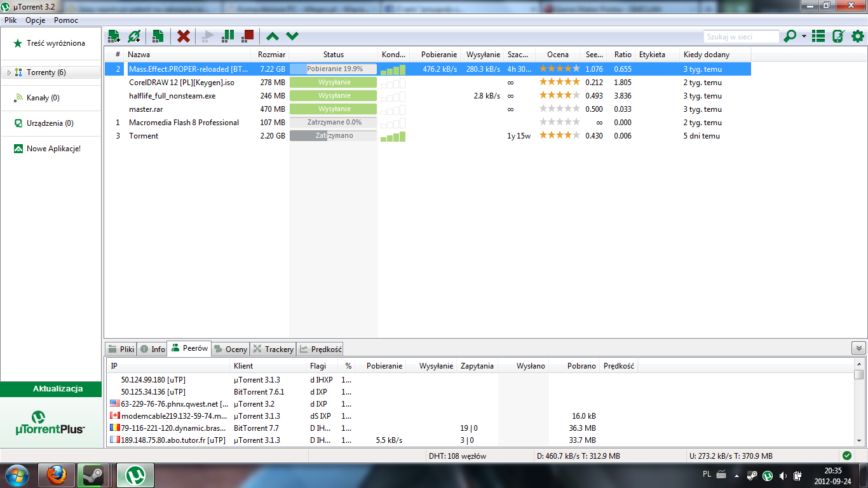
Task: Click the Szukaj w sieci search field
Action: [741, 37]
